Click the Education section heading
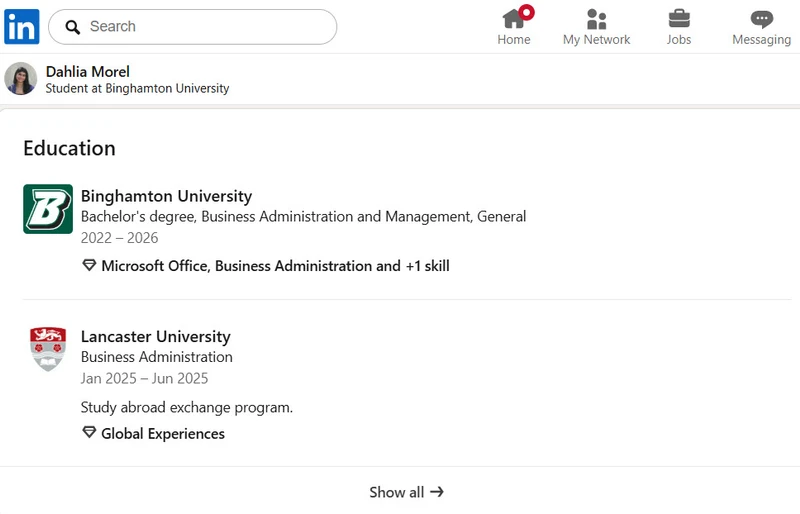The width and height of the screenshot is (800, 514). click(69, 148)
